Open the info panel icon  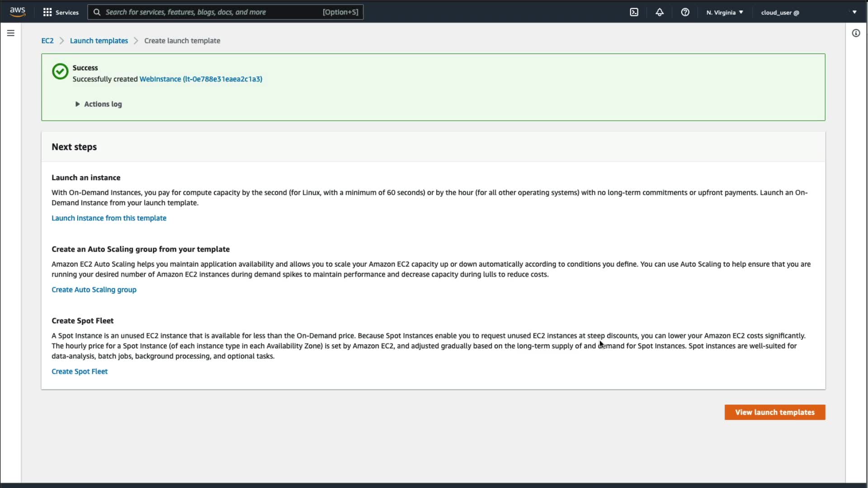(856, 33)
